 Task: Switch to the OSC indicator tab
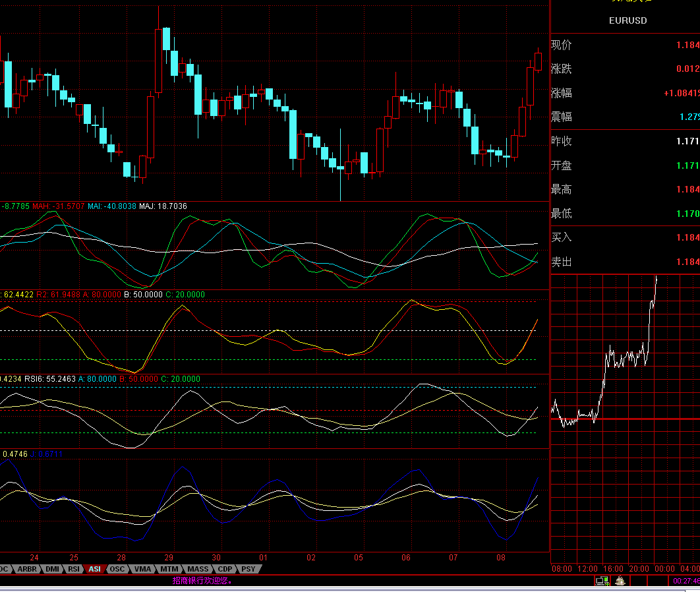117,569
